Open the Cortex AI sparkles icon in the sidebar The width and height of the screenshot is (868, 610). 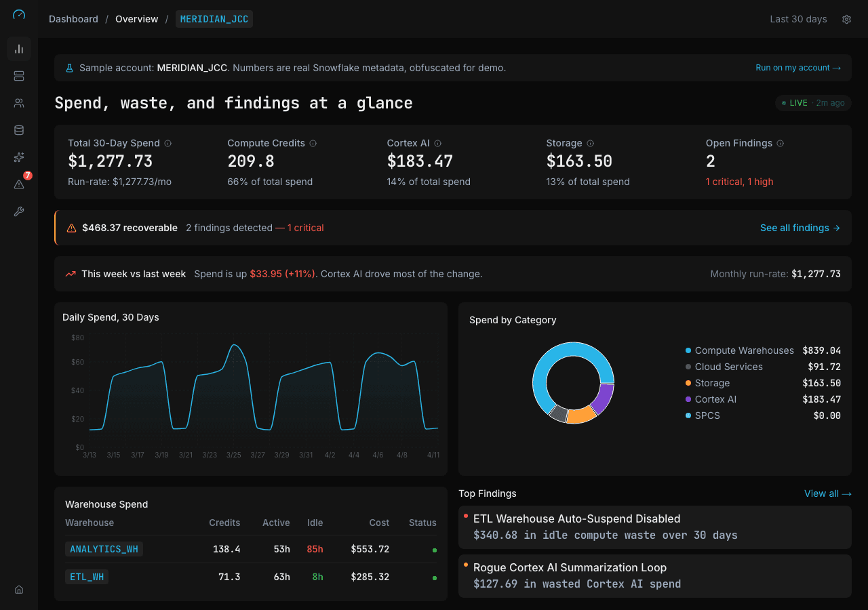[x=18, y=157]
